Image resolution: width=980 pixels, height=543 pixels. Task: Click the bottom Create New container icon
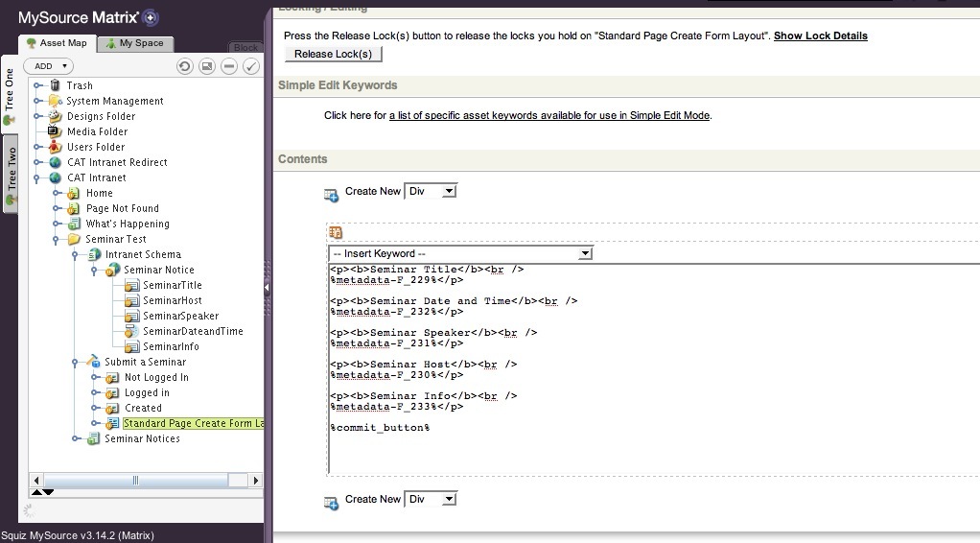pyautogui.click(x=331, y=502)
